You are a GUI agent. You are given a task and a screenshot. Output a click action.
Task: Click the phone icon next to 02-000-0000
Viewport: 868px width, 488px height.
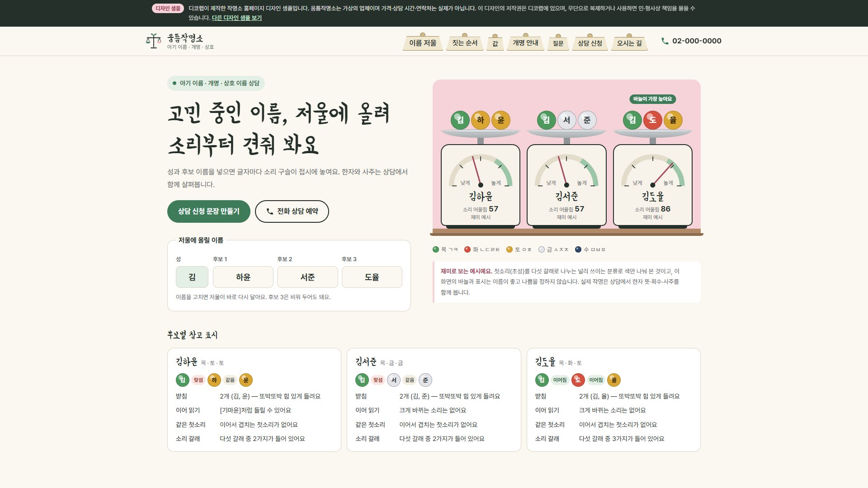click(665, 41)
